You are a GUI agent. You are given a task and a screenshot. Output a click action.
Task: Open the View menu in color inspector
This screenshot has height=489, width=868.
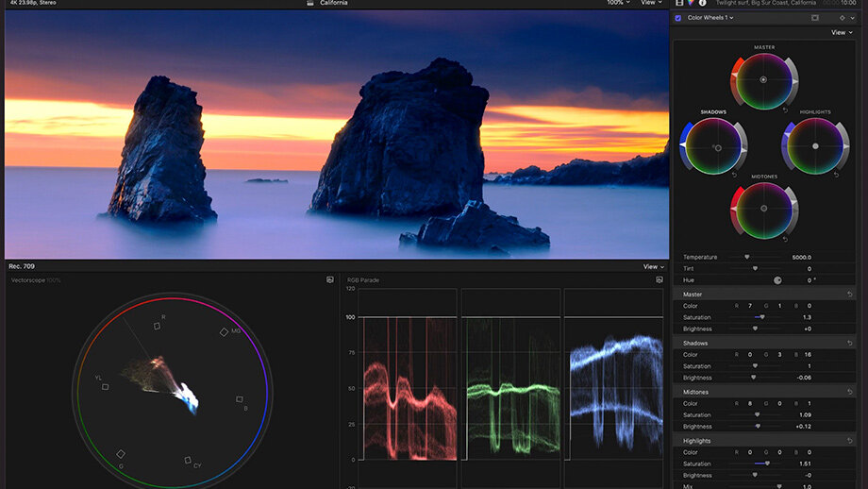click(x=842, y=33)
